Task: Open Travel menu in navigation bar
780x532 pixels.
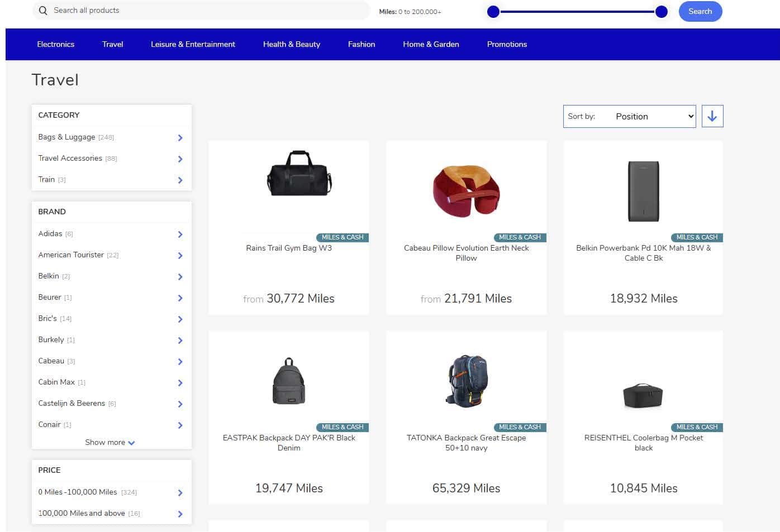Action: 112,44
